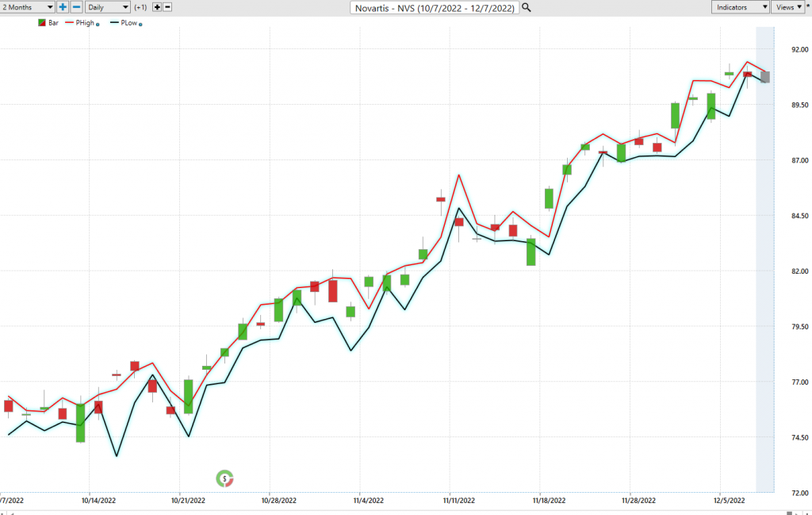
Task: Click the 77.00 price axis label
Action: click(799, 382)
